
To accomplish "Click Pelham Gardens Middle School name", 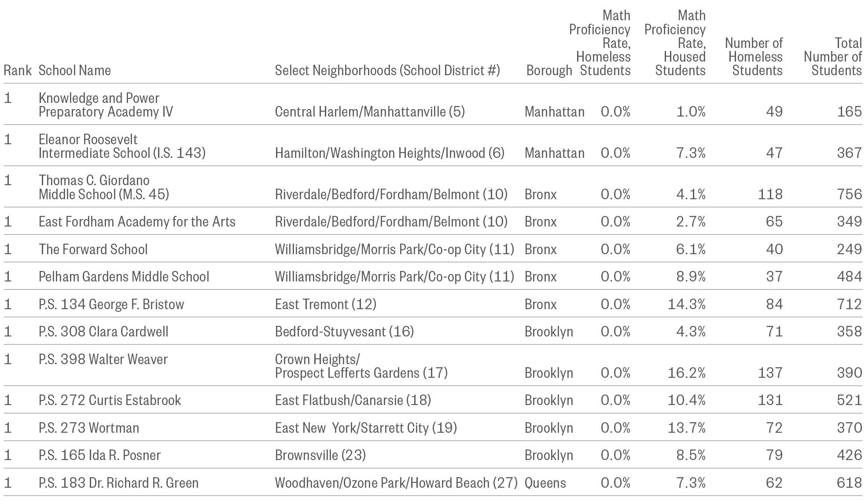I will pyautogui.click(x=124, y=277).
